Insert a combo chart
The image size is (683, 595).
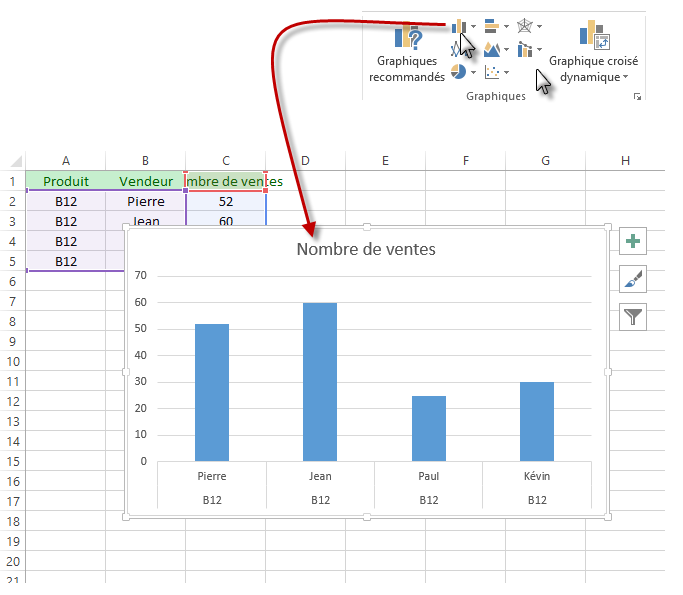point(525,49)
